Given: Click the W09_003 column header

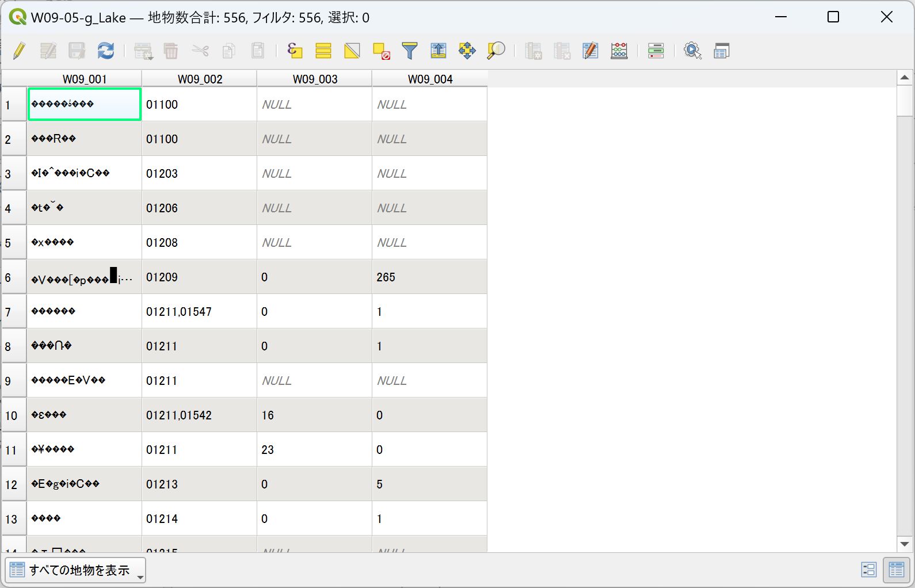Looking at the screenshot, I should 315,79.
